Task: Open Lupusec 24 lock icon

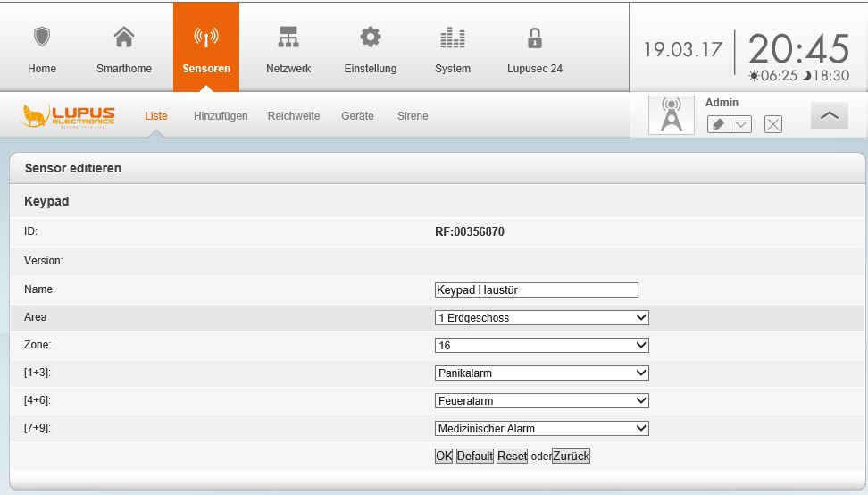Action: pos(535,38)
